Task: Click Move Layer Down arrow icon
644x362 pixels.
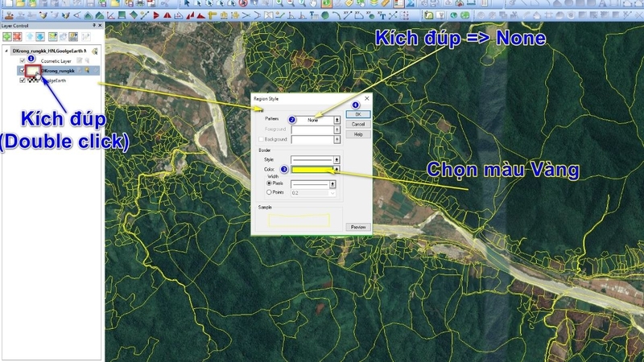Action: click(39, 36)
